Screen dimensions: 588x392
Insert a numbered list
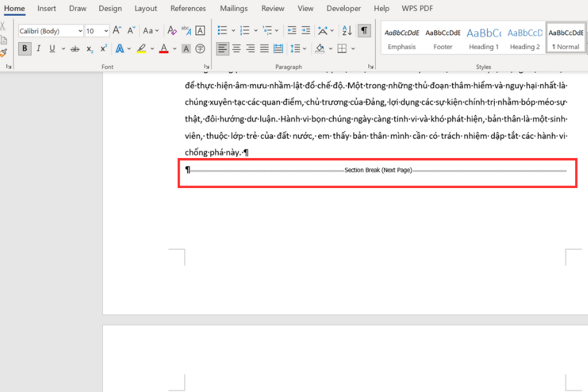pos(245,31)
